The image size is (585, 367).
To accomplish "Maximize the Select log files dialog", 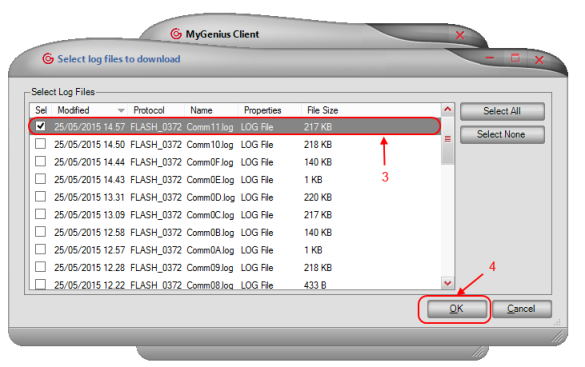I will [x=515, y=58].
